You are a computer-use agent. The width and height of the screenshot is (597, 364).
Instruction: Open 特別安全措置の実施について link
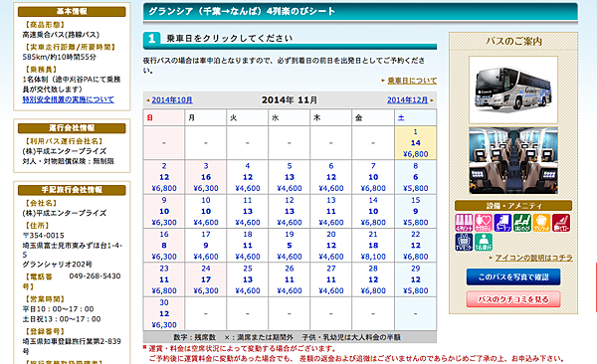point(68,99)
